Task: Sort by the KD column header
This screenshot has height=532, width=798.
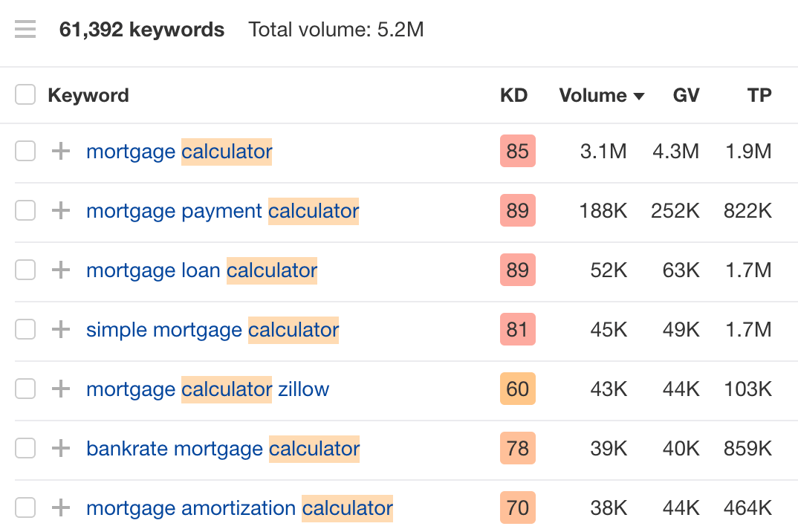Action: (515, 95)
